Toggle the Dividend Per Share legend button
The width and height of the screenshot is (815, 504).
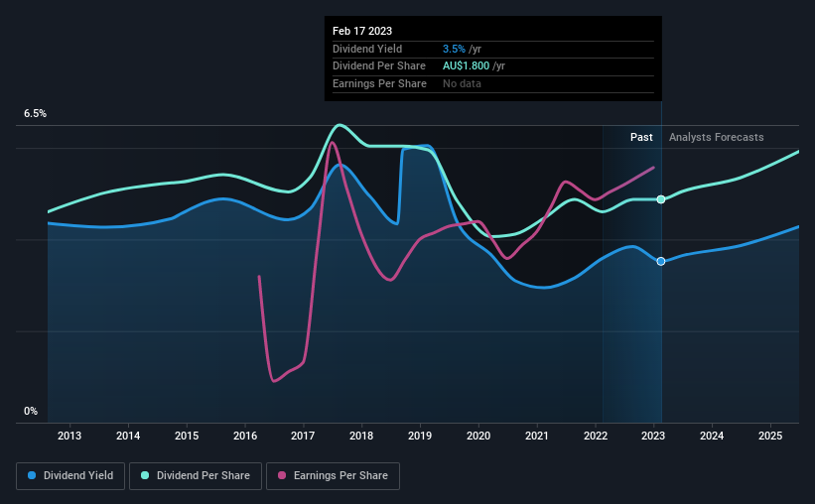coord(196,476)
